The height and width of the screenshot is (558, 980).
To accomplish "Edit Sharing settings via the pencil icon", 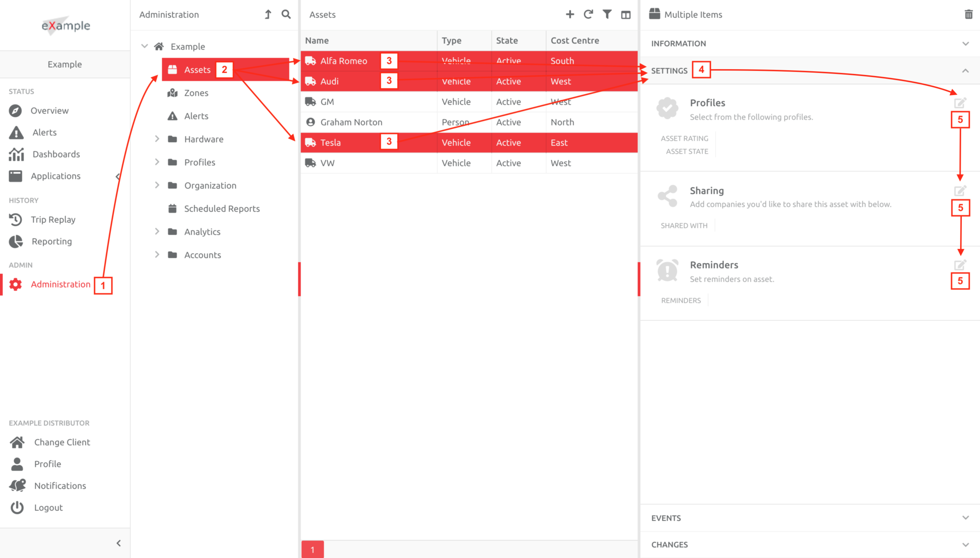I will [960, 190].
